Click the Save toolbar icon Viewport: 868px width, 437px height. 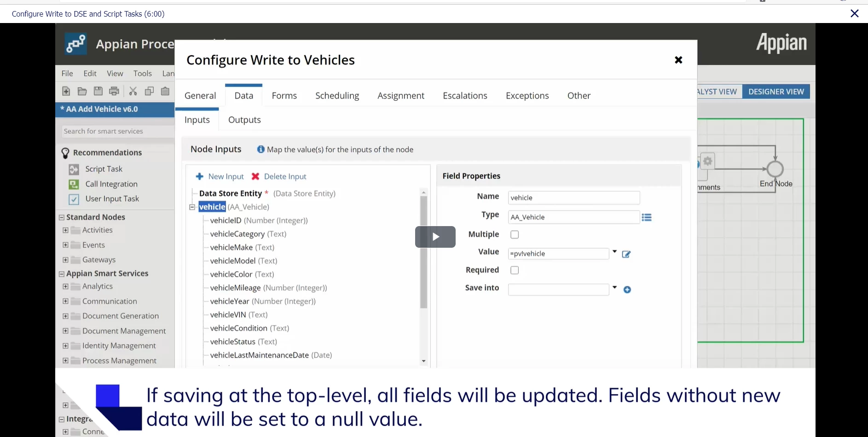tap(98, 91)
